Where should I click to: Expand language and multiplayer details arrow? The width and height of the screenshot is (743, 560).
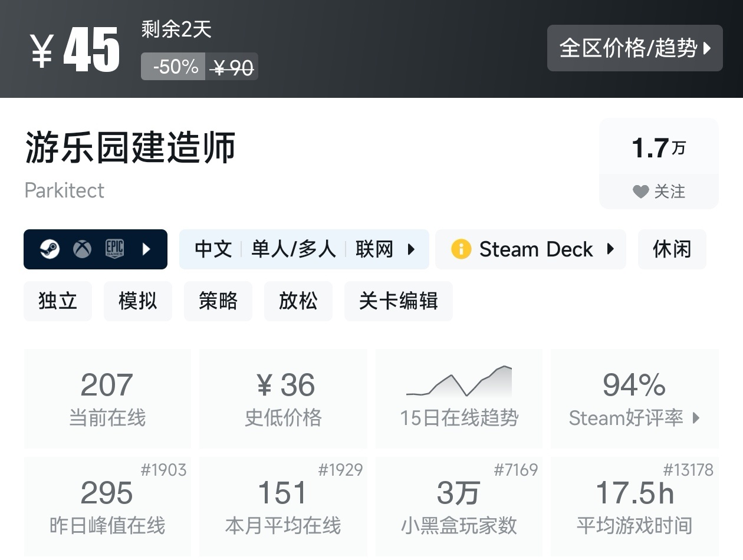(x=412, y=249)
